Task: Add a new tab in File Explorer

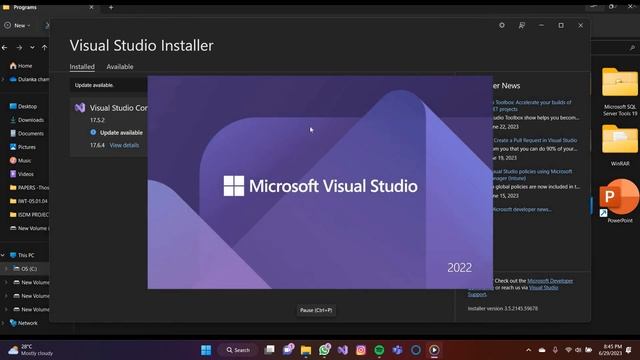Action: pos(111,7)
